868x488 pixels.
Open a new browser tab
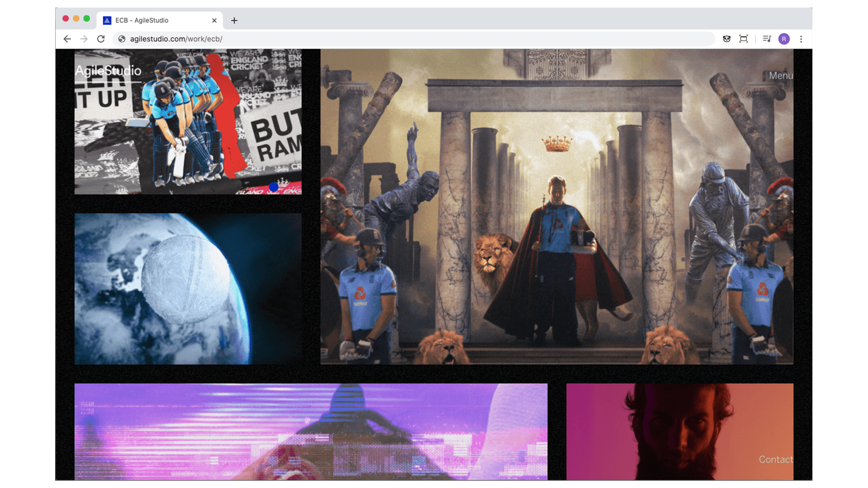point(234,20)
